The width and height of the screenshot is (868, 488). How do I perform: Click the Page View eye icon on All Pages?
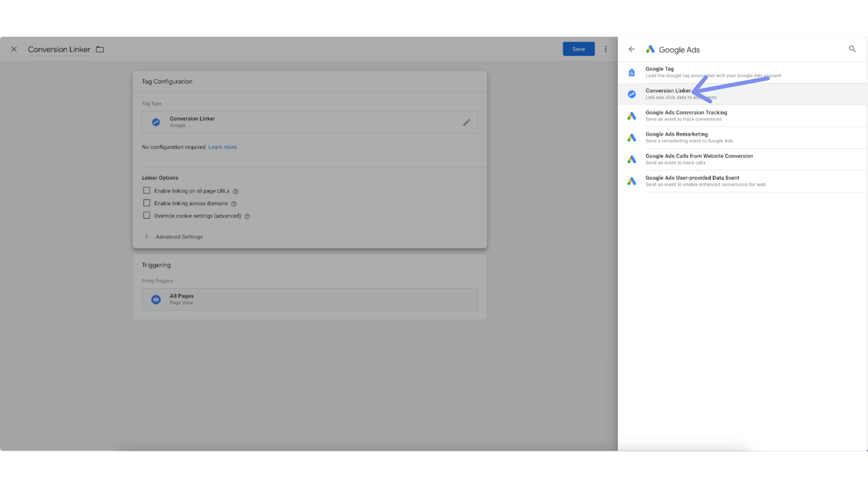point(156,299)
